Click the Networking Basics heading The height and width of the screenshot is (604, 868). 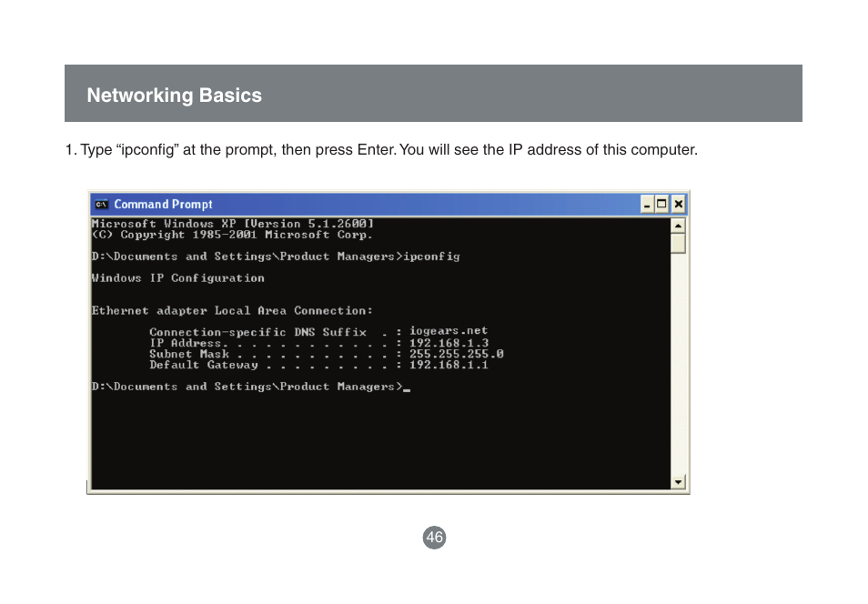[x=175, y=96]
